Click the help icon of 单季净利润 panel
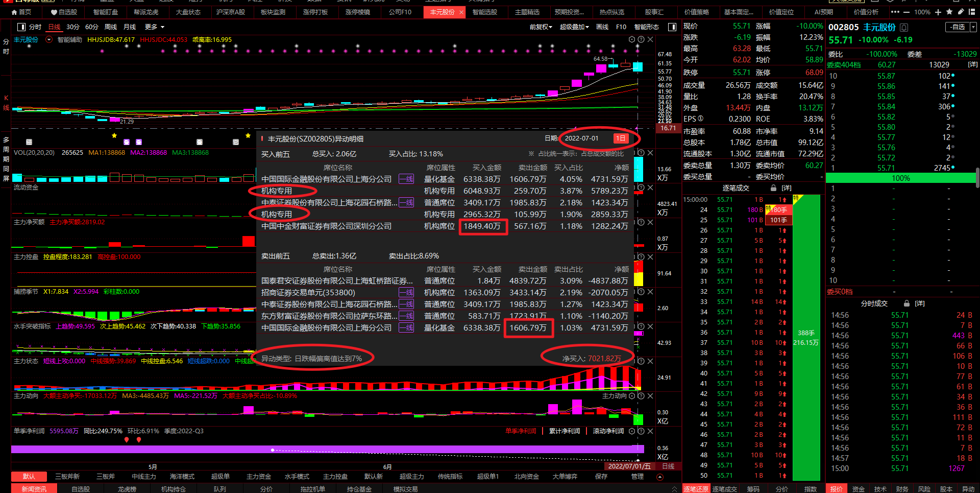The width and height of the screenshot is (980, 493). tap(641, 431)
